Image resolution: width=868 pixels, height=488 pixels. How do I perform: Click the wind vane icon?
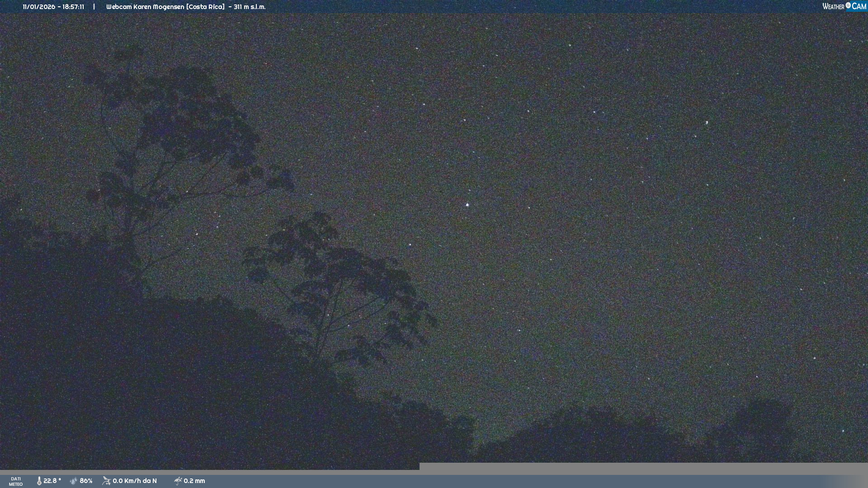[106, 481]
